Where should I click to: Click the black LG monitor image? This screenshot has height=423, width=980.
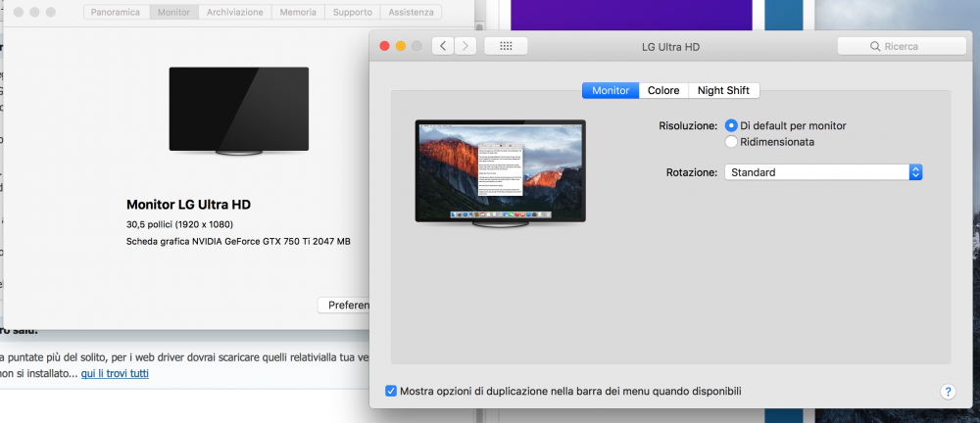(x=239, y=112)
